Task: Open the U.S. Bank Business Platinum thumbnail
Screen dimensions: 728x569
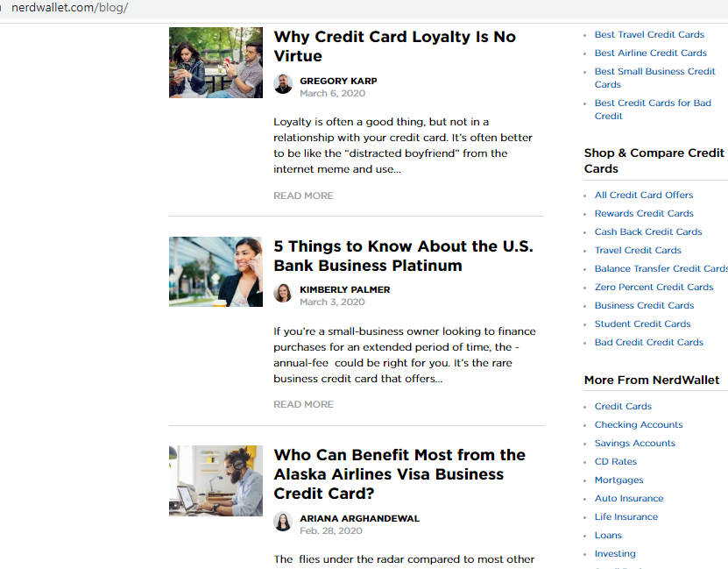Action: tap(216, 272)
